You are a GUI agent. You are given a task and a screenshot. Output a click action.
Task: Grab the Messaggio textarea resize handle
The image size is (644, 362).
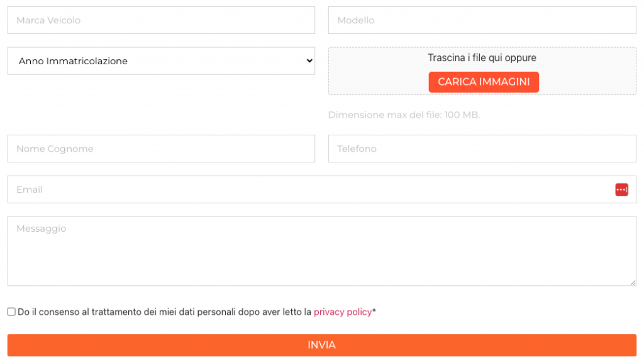pyautogui.click(x=633, y=282)
